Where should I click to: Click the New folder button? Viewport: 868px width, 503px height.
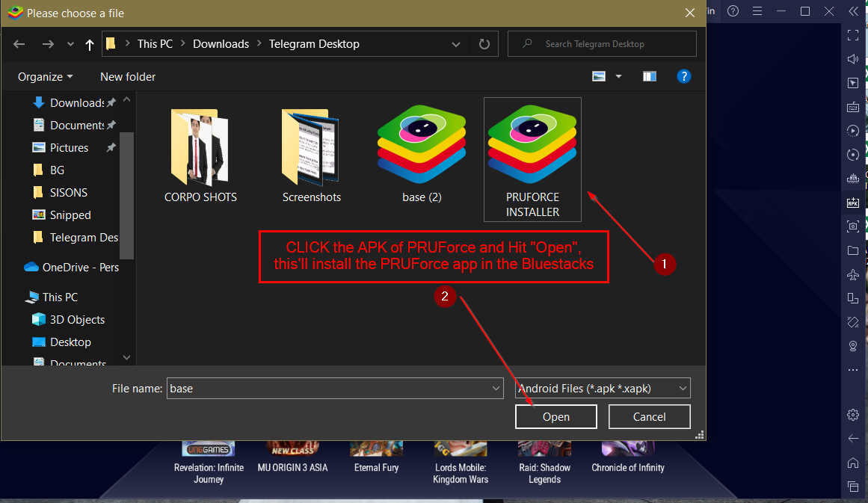[128, 76]
